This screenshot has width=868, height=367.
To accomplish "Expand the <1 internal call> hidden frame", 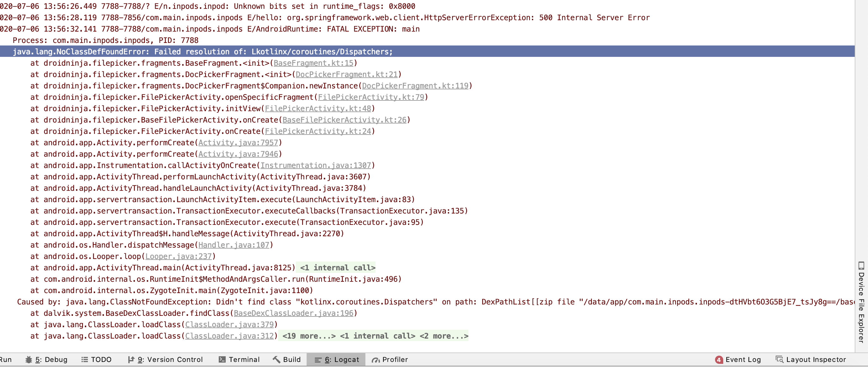I will pyautogui.click(x=377, y=336).
